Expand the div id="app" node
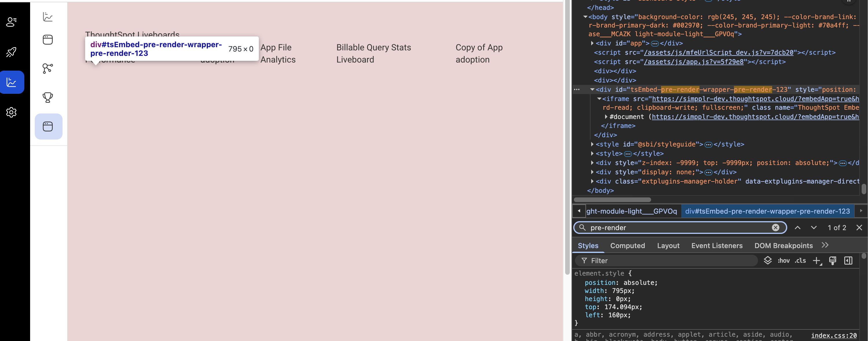The width and height of the screenshot is (868, 341). (592, 43)
